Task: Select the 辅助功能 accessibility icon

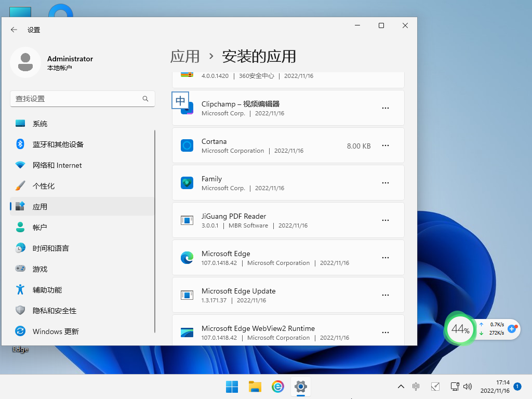Action: point(21,289)
